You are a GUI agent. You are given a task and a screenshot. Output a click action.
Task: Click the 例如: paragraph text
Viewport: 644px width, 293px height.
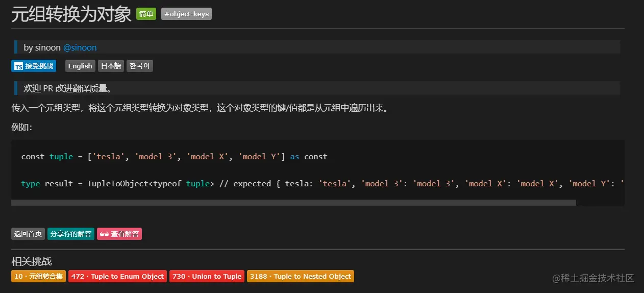click(x=22, y=127)
